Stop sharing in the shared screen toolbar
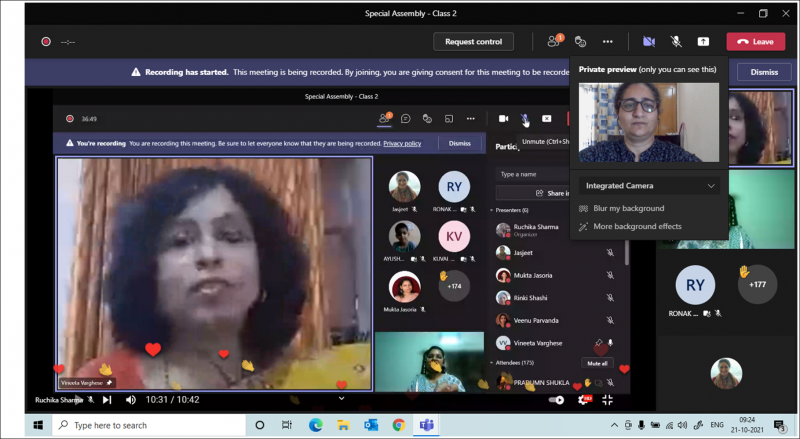This screenshot has width=800, height=439. click(x=546, y=118)
